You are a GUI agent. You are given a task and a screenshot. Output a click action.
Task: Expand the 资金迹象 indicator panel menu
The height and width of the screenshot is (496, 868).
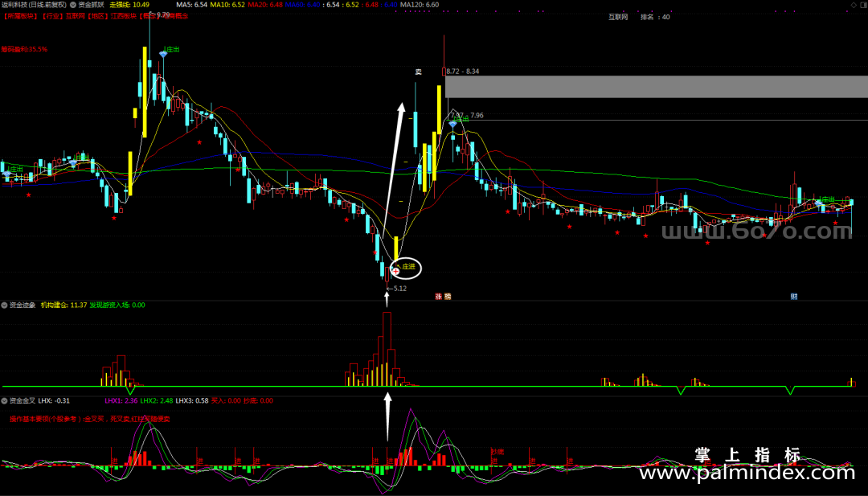[5, 305]
